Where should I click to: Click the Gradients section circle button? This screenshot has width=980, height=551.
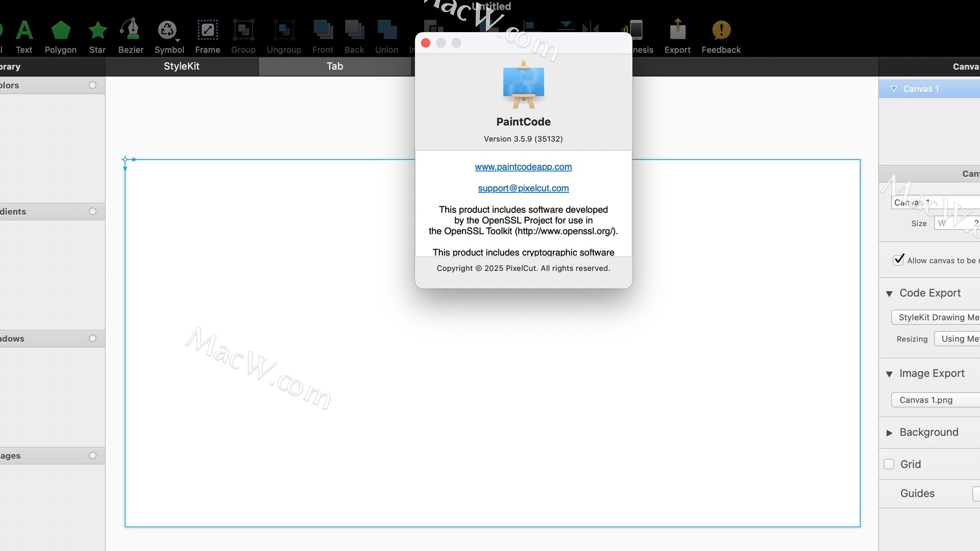pos(92,211)
